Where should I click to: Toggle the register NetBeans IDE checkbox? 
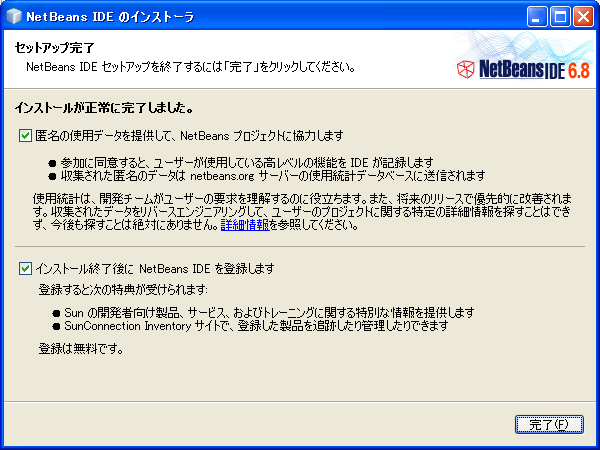(25, 268)
